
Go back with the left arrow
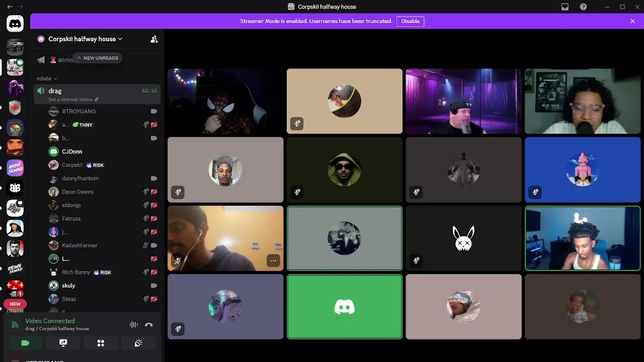point(10,7)
